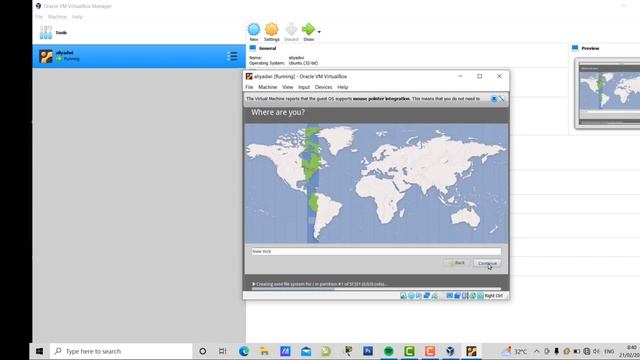
Task: Click the 32°C weather widget
Action: tap(515, 351)
